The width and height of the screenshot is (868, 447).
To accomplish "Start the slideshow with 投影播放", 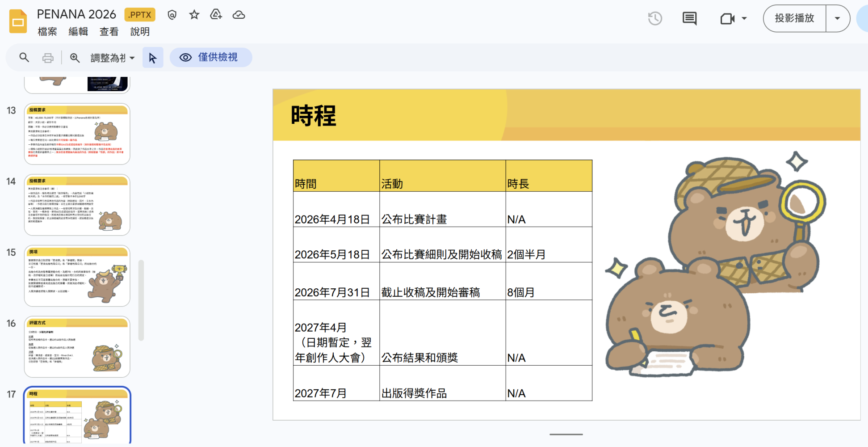I will pyautogui.click(x=794, y=18).
